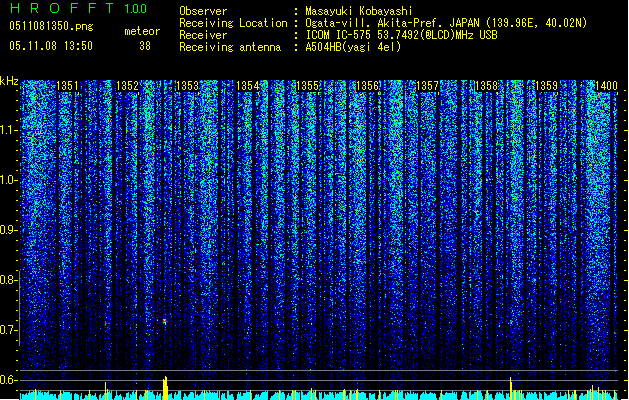Click the kHz axis unit label
The image size is (629, 400).
coord(9,81)
